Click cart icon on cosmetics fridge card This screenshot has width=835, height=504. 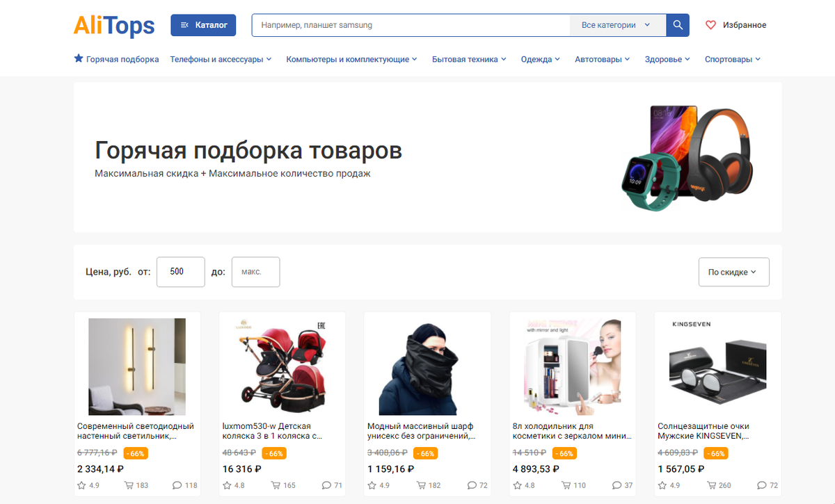[566, 485]
